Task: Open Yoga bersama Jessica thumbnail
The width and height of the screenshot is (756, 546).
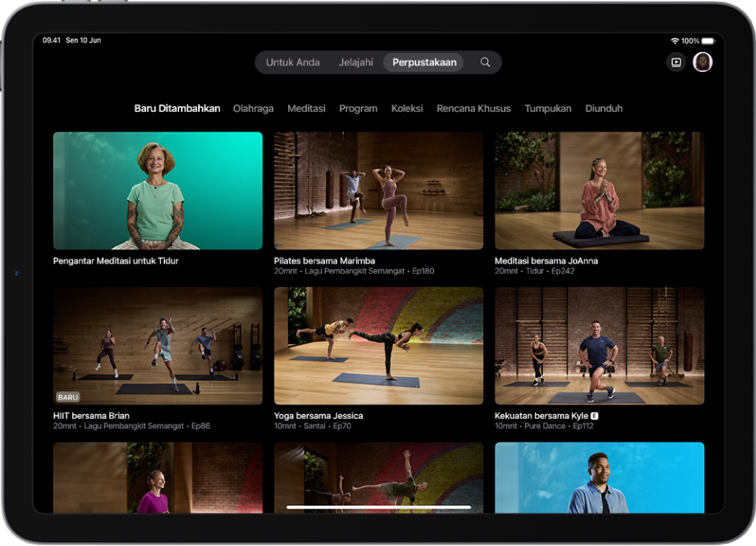Action: pos(379,346)
